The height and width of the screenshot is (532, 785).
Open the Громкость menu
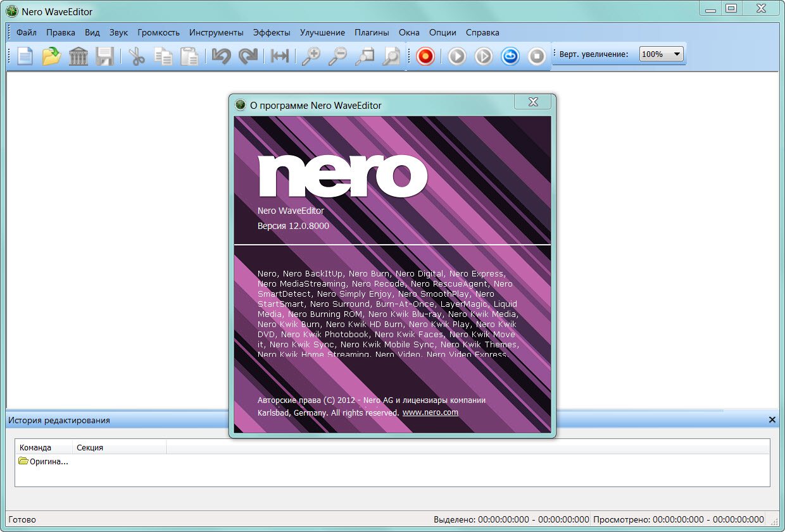pos(158,32)
